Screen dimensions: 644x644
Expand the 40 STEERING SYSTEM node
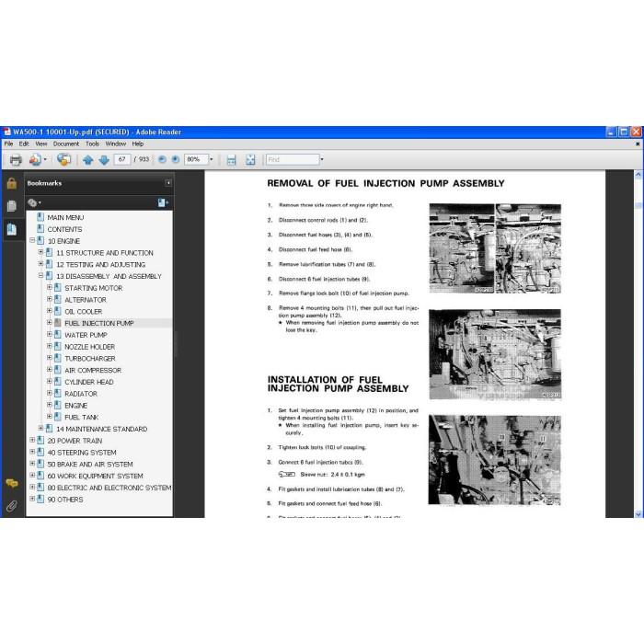click(32, 452)
